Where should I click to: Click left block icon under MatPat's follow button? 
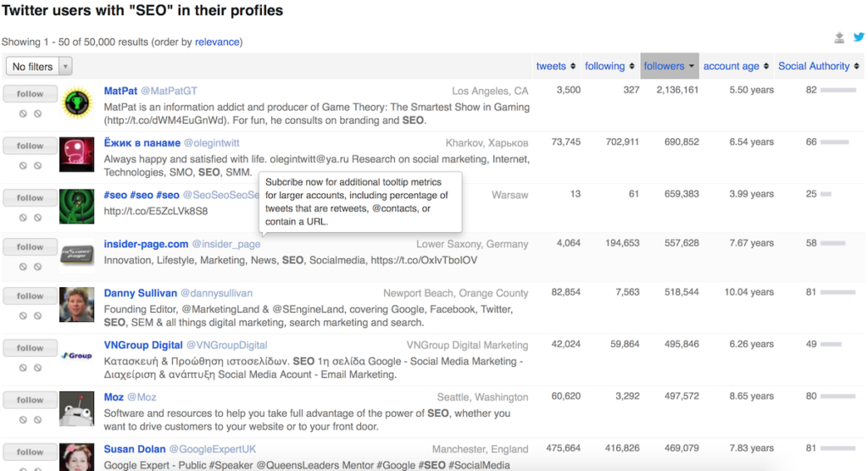pyautogui.click(x=23, y=114)
